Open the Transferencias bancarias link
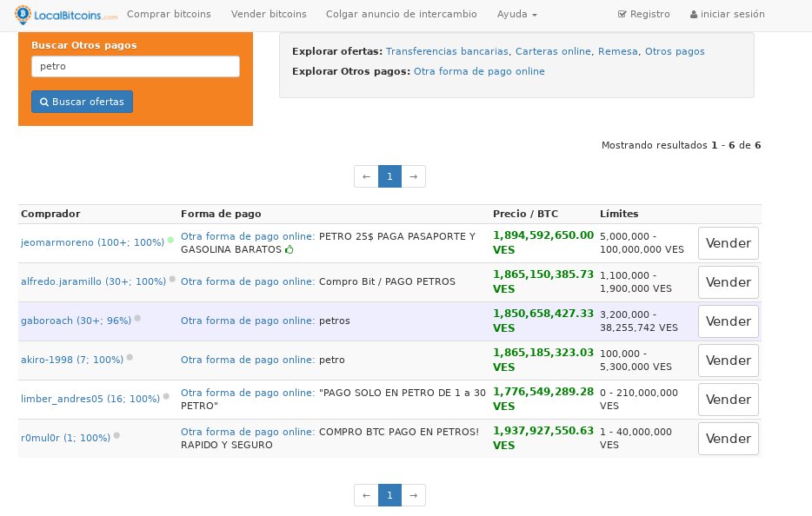 click(447, 51)
